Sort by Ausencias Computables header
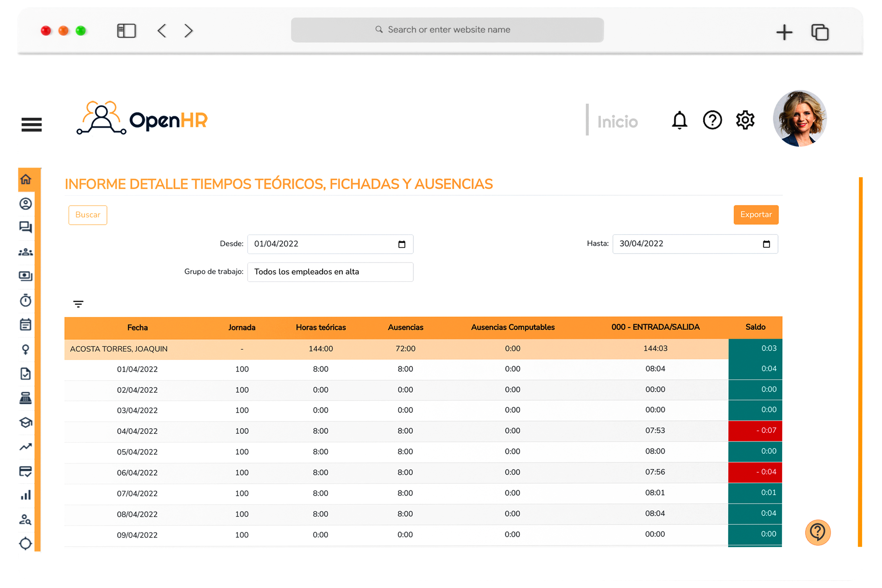The height and width of the screenshot is (588, 882). click(513, 327)
